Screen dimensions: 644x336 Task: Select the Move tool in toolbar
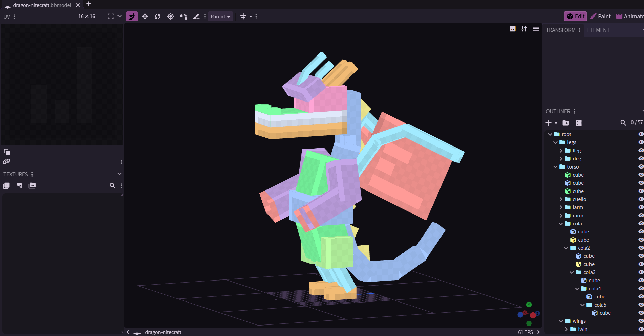click(x=145, y=16)
